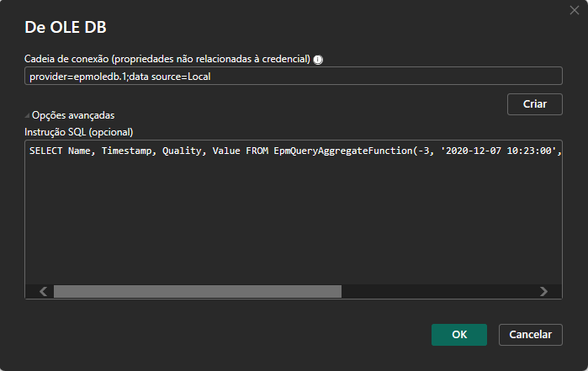Click the SQL box right scroll arrow
This screenshot has height=371, width=588.
point(543,291)
